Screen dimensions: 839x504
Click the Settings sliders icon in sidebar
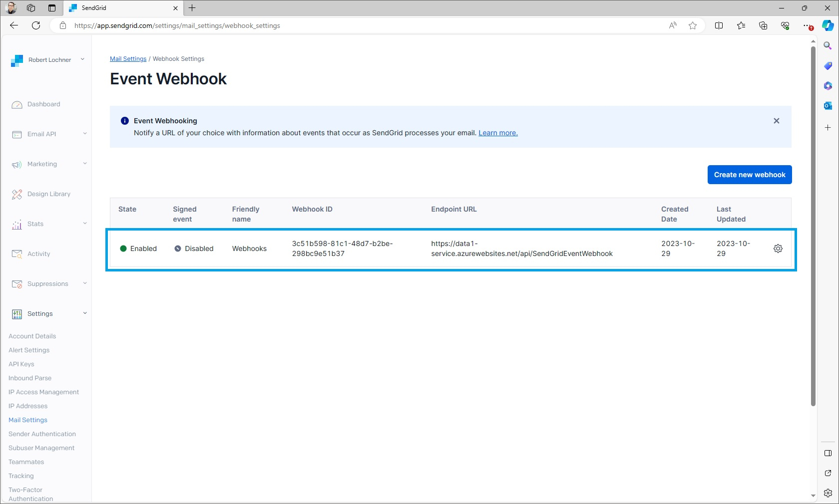point(17,314)
